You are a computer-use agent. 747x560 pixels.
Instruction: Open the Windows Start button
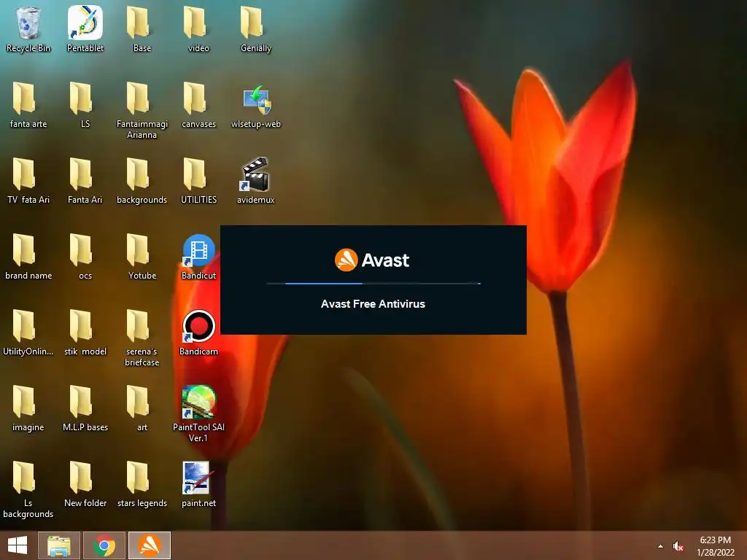(18, 545)
